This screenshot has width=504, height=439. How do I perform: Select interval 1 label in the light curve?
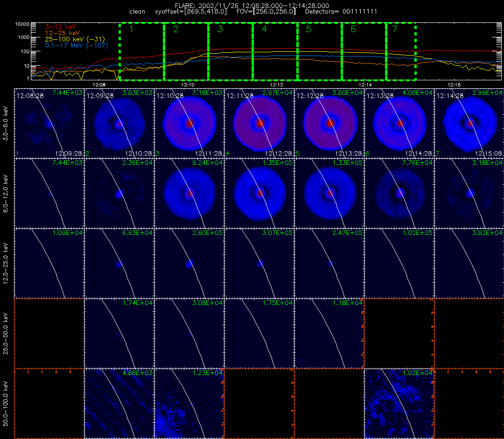pyautogui.click(x=132, y=29)
